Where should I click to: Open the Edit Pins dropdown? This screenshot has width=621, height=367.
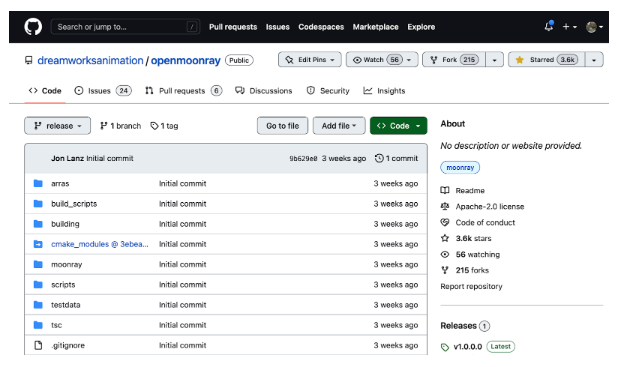click(310, 60)
